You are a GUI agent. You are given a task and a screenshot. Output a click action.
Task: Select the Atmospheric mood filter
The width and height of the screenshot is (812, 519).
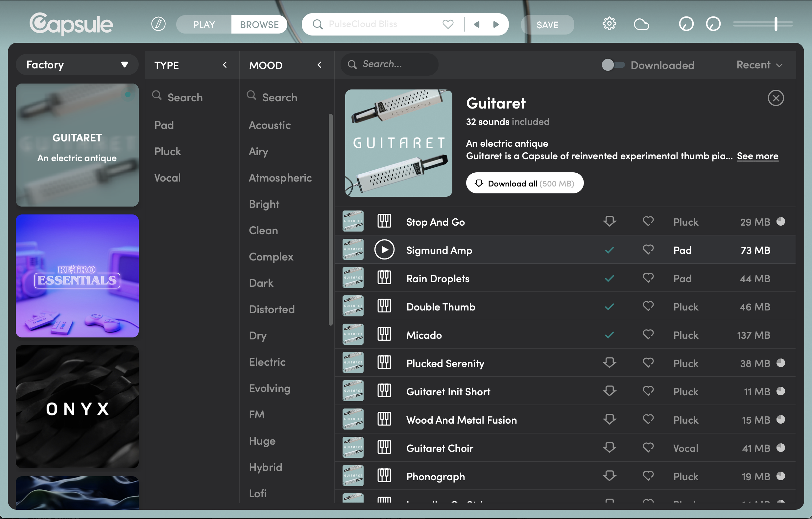280,178
